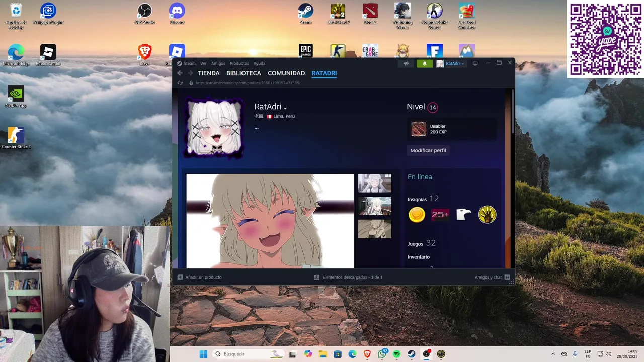644x362 pixels.
Task: Open Crab Game desktop shortcut
Action: point(370,50)
